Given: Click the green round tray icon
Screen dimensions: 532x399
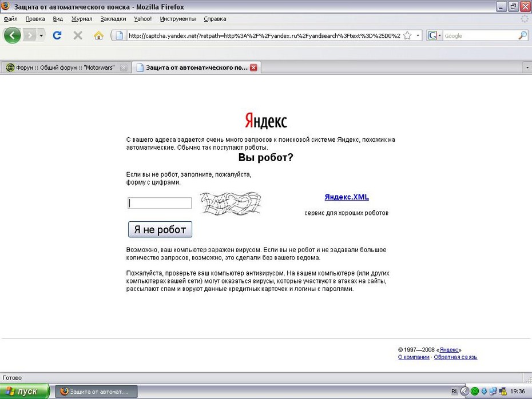Looking at the screenshot, I should coord(475,392).
